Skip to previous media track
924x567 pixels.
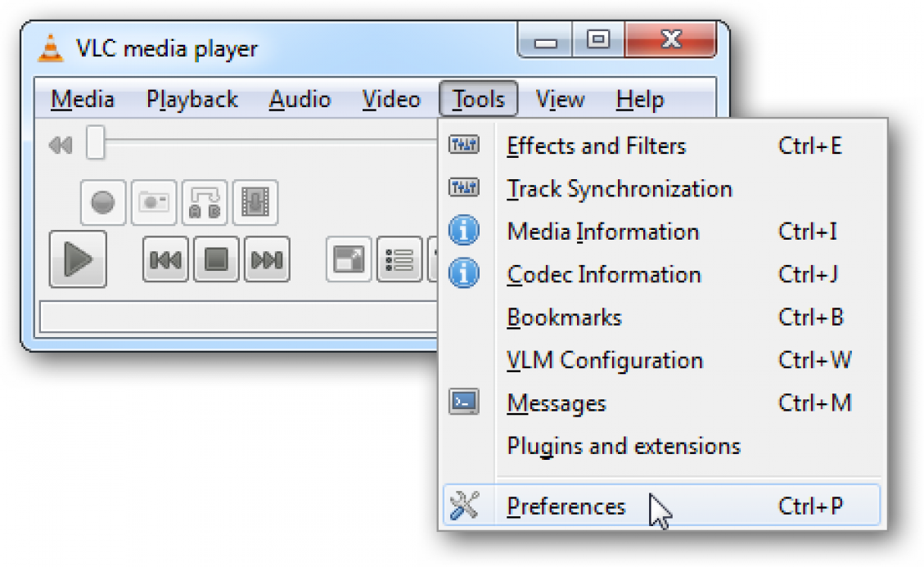(165, 259)
